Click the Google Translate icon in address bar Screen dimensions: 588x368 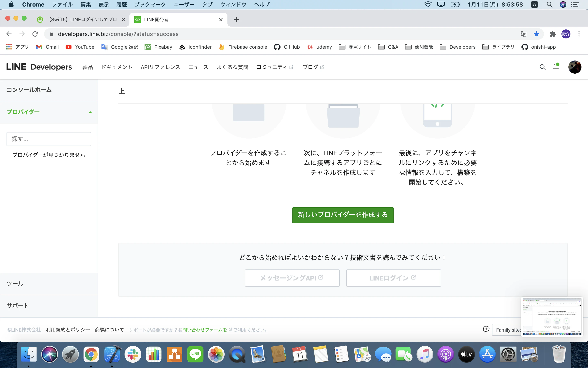[x=523, y=34]
